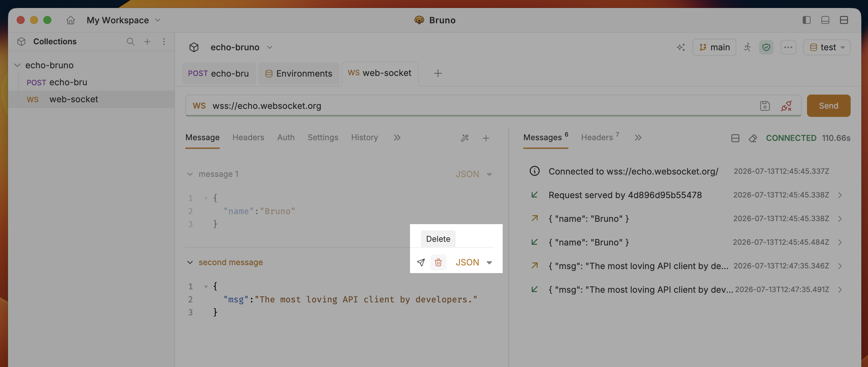Clear the messages with eraser icon

(753, 138)
